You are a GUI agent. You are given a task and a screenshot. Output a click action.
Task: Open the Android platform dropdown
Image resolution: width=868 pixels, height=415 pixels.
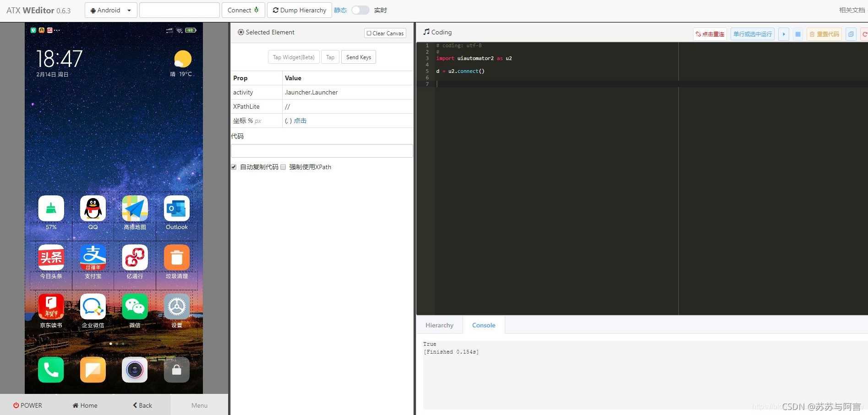tap(111, 10)
